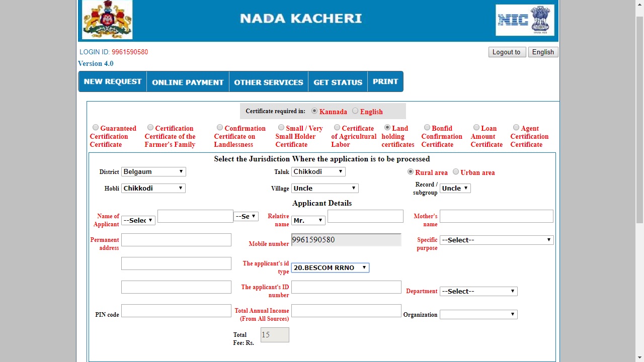The width and height of the screenshot is (644, 362).
Task: Click the Mother's name text field
Action: (496, 216)
